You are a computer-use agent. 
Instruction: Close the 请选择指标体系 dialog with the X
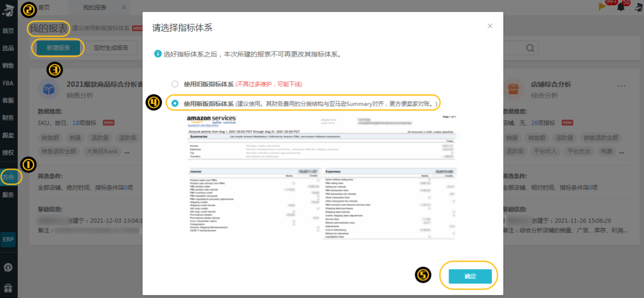490,26
